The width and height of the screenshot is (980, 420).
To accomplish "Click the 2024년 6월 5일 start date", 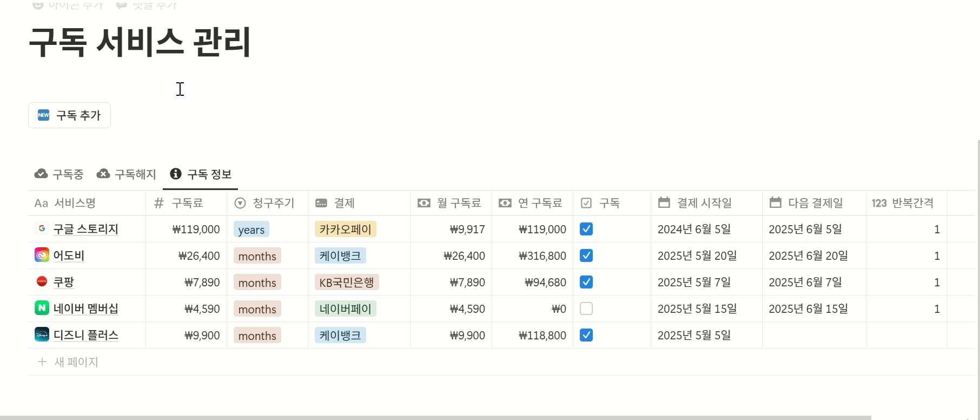I will click(x=694, y=229).
